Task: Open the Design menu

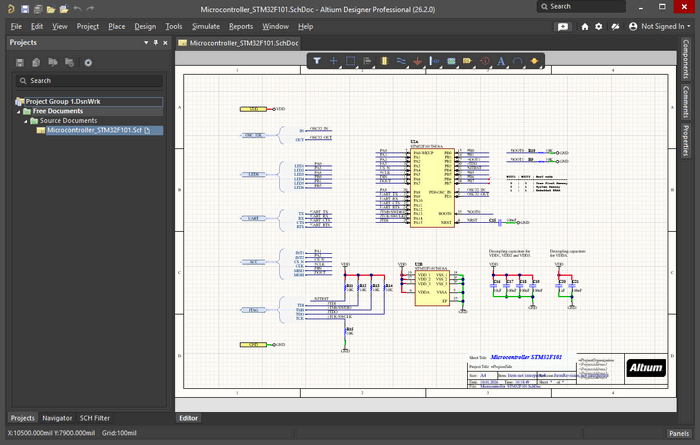Action: pyautogui.click(x=145, y=26)
